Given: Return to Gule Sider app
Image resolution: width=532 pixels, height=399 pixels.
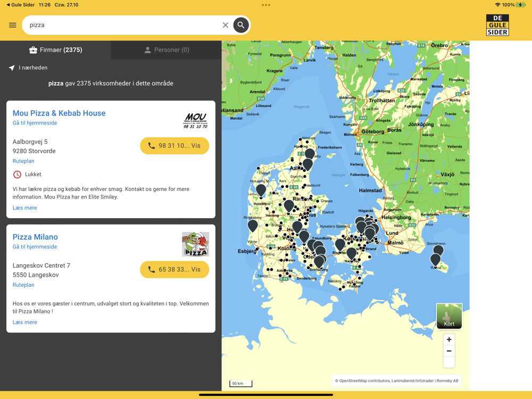Looking at the screenshot, I should tap(20, 5).
